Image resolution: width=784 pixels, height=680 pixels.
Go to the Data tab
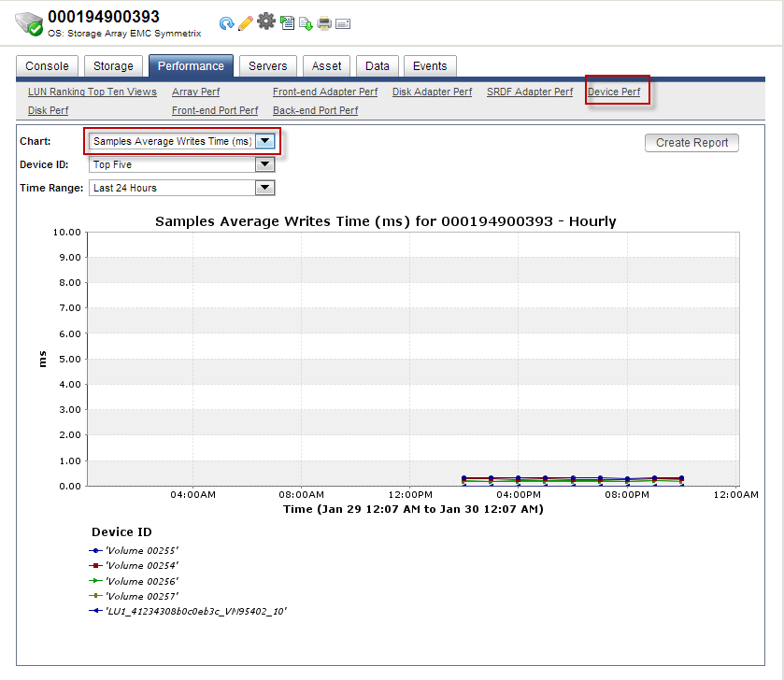pos(377,66)
